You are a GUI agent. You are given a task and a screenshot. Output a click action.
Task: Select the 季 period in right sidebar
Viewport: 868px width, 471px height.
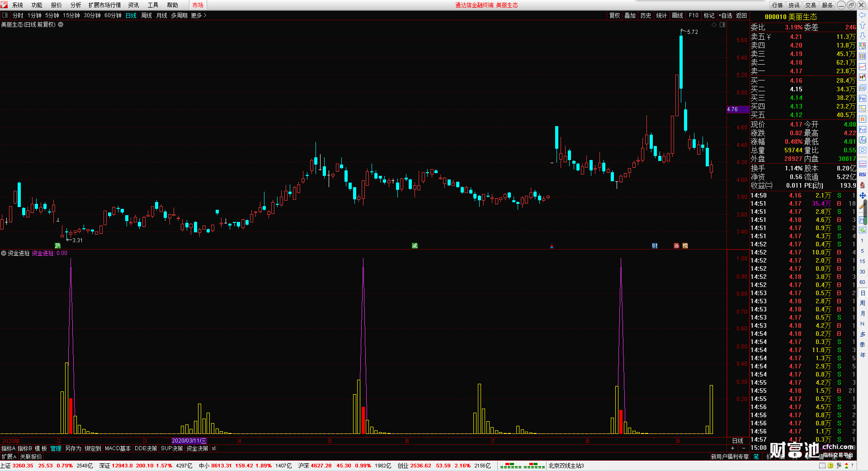click(862, 344)
